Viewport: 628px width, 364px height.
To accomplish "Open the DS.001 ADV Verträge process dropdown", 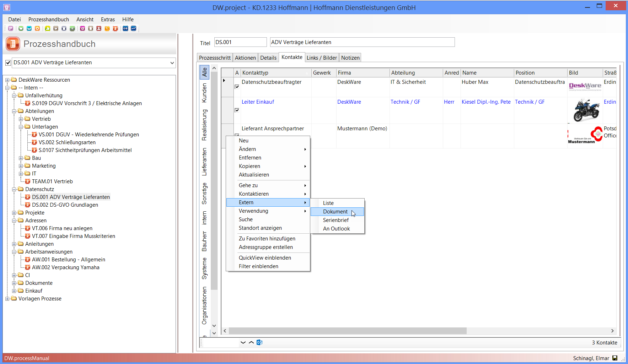I will point(172,63).
